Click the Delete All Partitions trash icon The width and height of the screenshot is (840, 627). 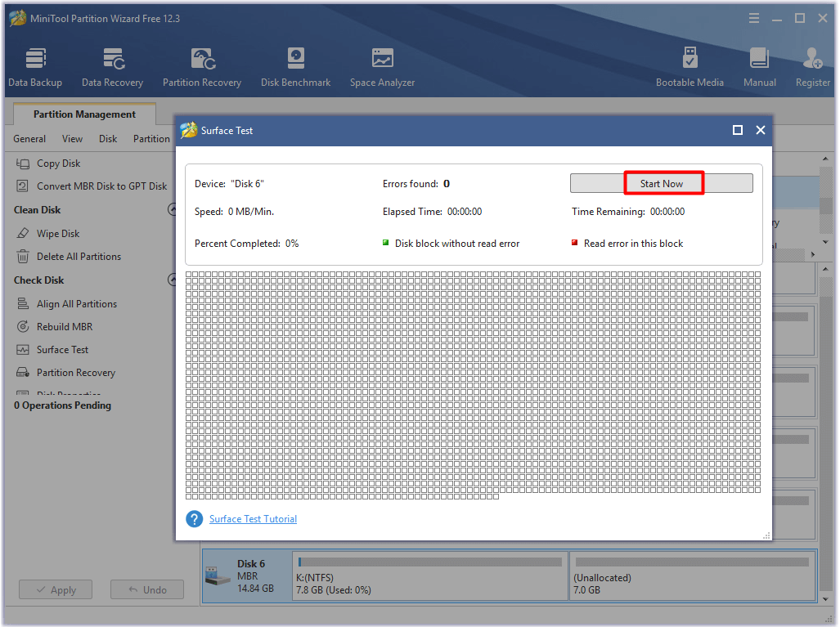(23, 257)
